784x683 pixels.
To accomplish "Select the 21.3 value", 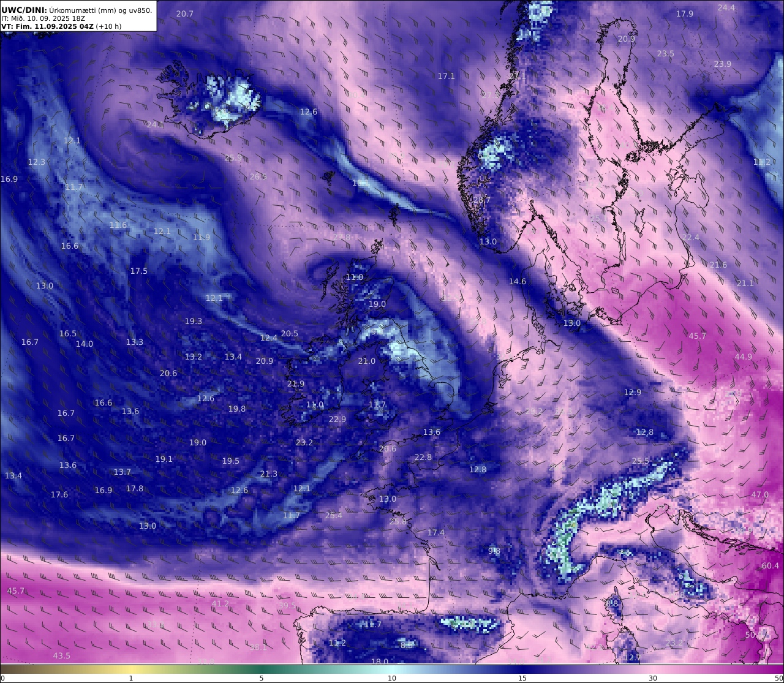I will pyautogui.click(x=268, y=474).
